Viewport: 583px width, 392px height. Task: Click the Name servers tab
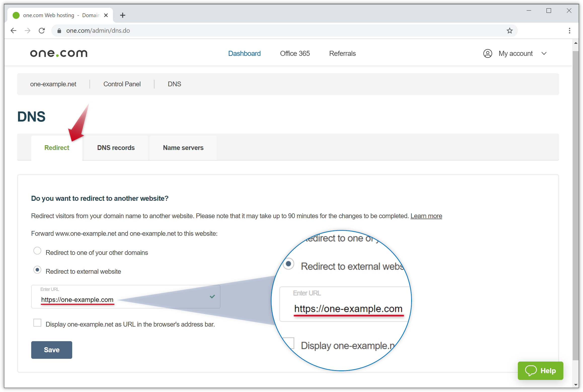(183, 147)
